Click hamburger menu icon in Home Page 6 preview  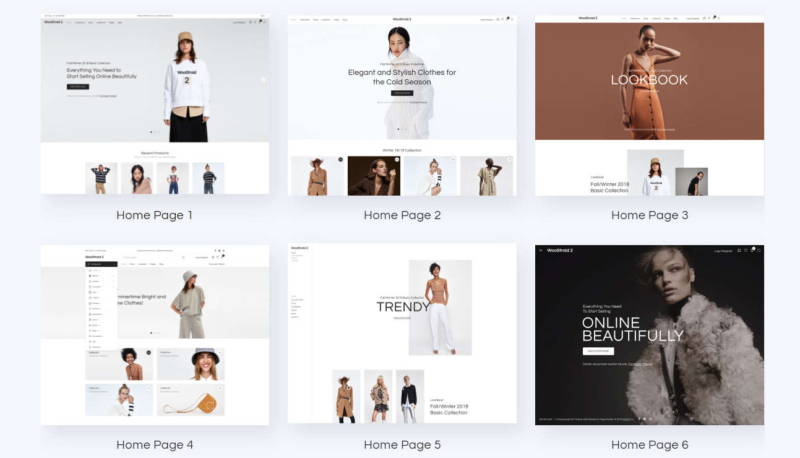pyautogui.click(x=541, y=250)
